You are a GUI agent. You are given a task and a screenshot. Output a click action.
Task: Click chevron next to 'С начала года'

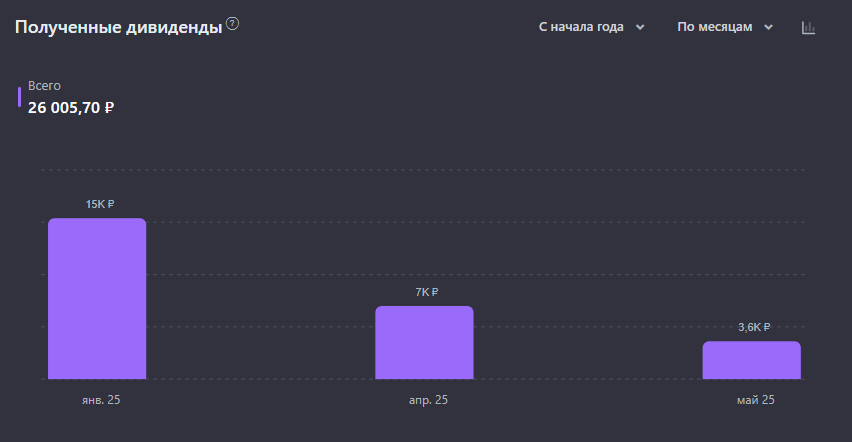640,27
